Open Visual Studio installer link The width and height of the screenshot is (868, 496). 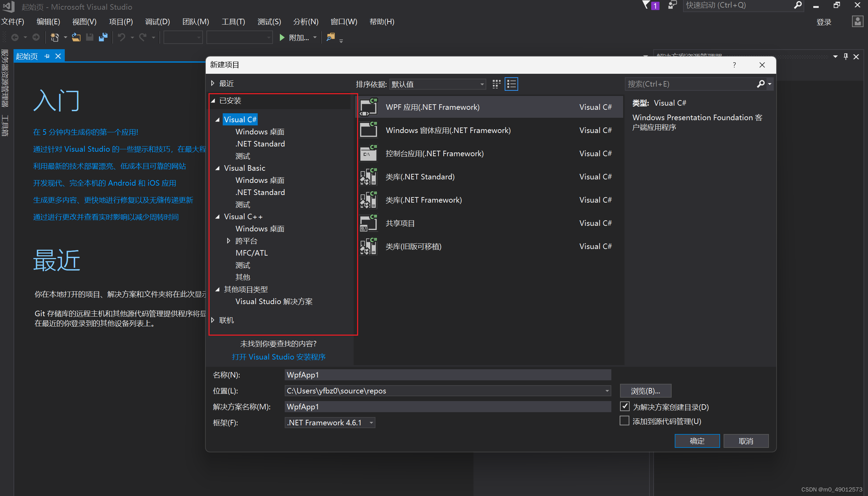[x=278, y=357]
